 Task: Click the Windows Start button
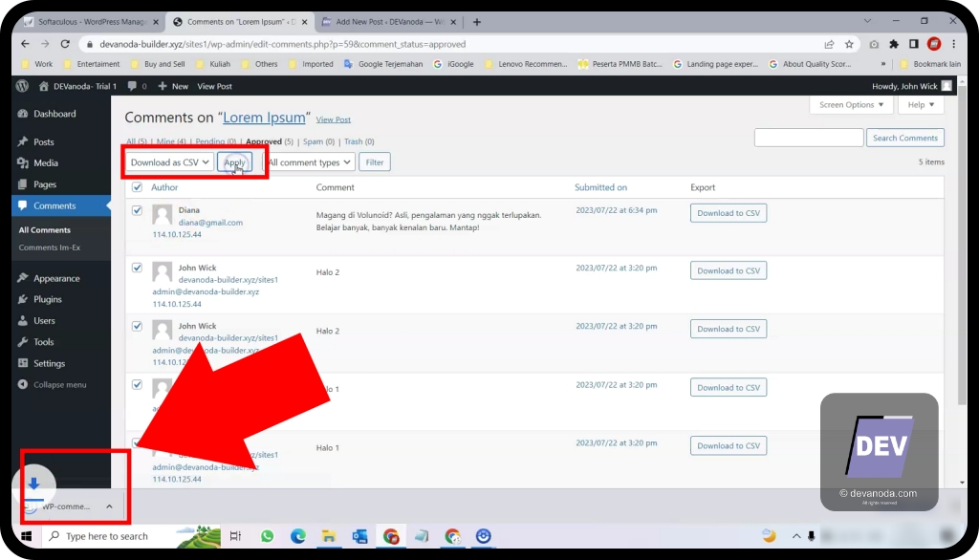(26, 536)
